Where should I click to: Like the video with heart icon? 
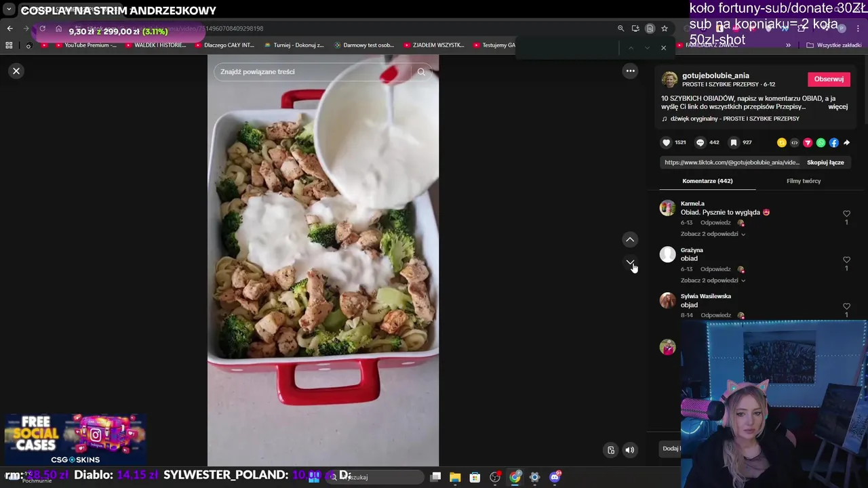point(666,142)
